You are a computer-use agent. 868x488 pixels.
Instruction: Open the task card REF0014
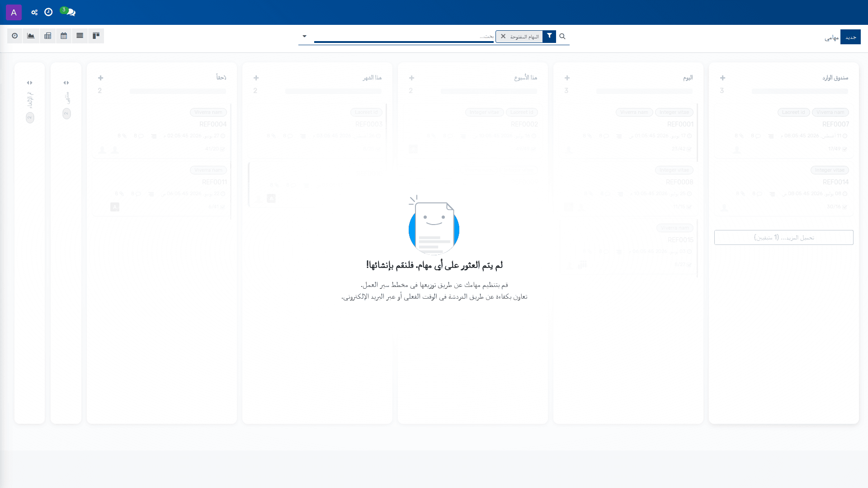[x=784, y=188]
